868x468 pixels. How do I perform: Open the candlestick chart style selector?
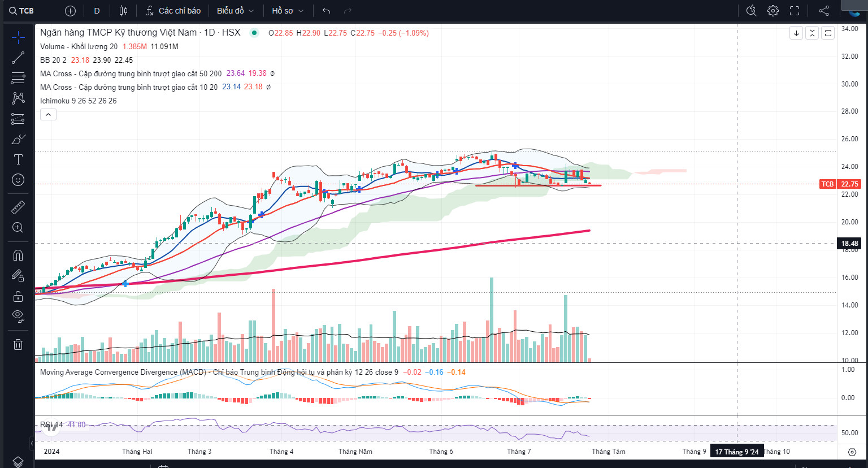point(124,11)
